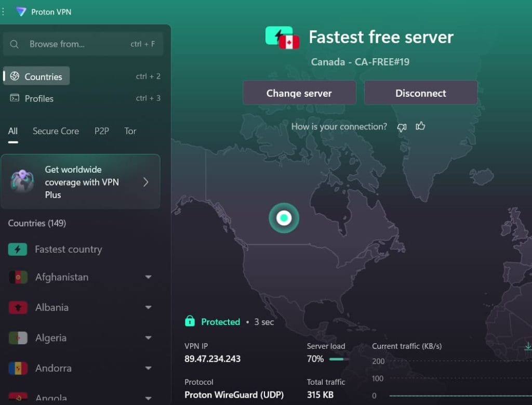Click the Change server button

tap(299, 93)
